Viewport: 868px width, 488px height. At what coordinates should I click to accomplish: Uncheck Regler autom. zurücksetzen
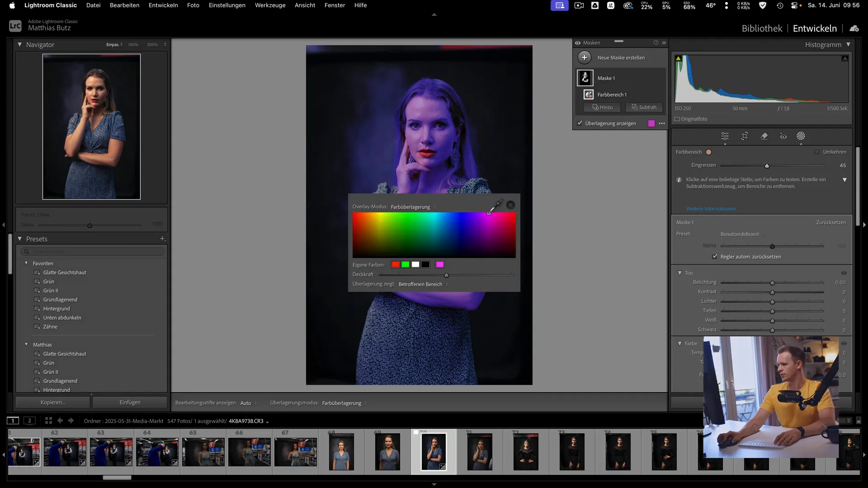tap(715, 257)
